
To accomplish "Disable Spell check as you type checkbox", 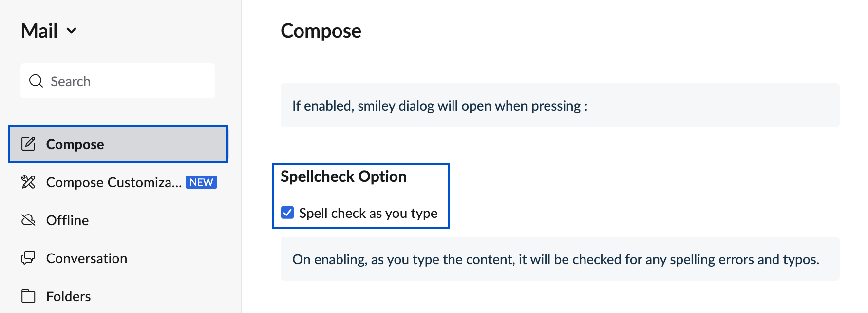I will (x=287, y=213).
